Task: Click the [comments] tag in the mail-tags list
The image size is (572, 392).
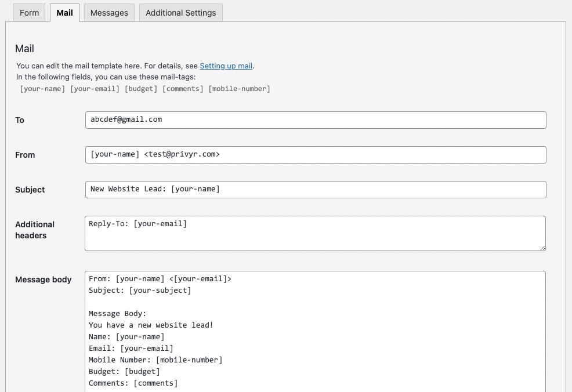Action: pos(183,89)
